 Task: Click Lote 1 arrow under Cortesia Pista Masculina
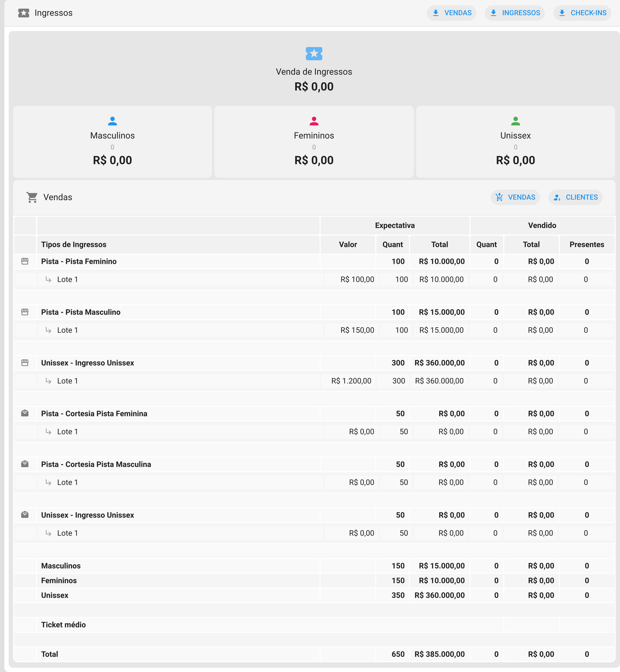pos(48,482)
